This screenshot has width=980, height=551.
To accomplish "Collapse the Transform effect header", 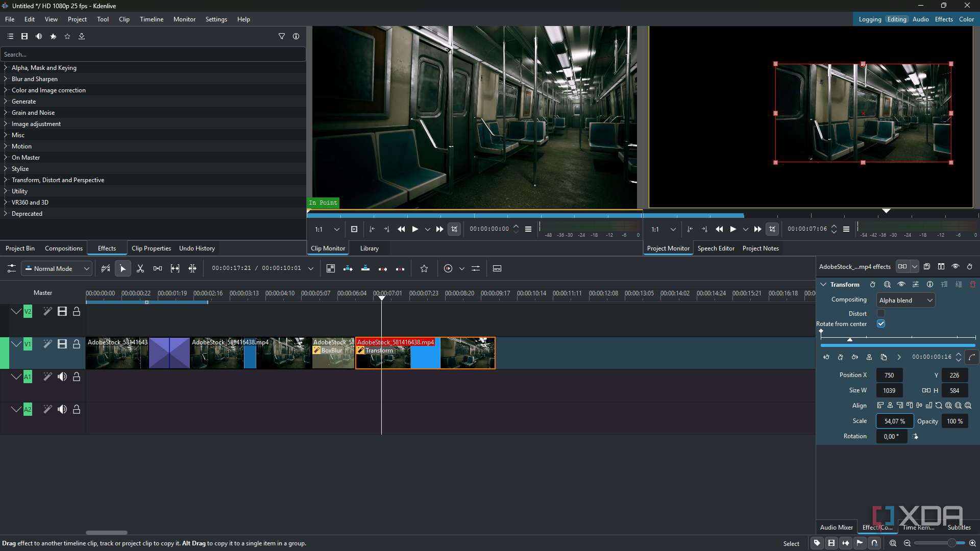I will pos(823,284).
